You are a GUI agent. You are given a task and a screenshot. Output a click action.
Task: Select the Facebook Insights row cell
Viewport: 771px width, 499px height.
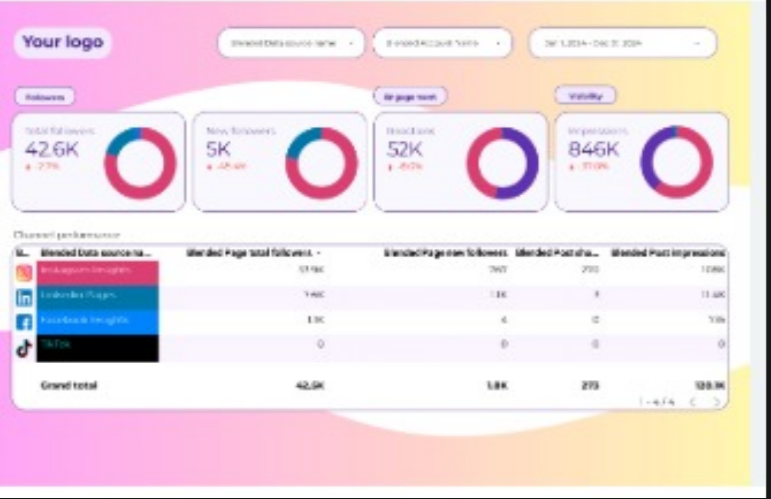(x=98, y=323)
